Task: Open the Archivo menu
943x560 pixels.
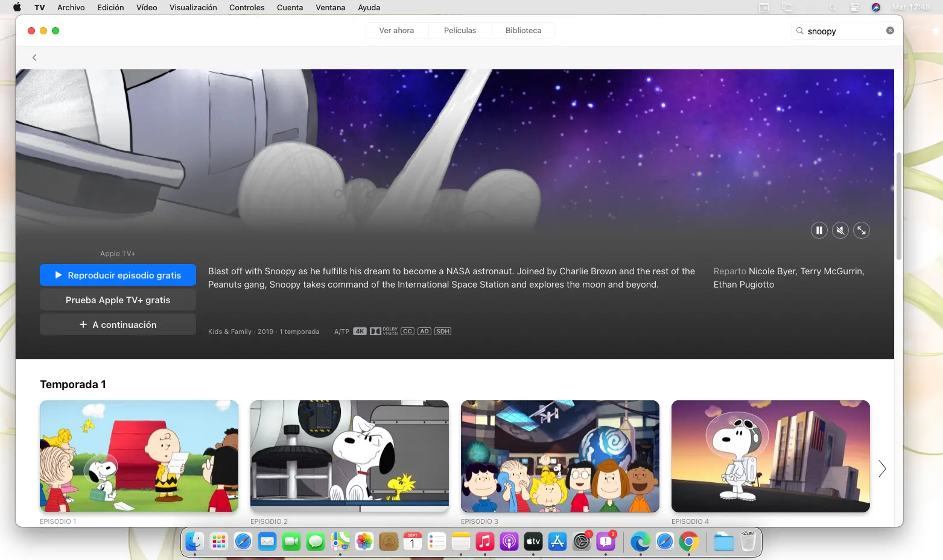Action: click(71, 7)
